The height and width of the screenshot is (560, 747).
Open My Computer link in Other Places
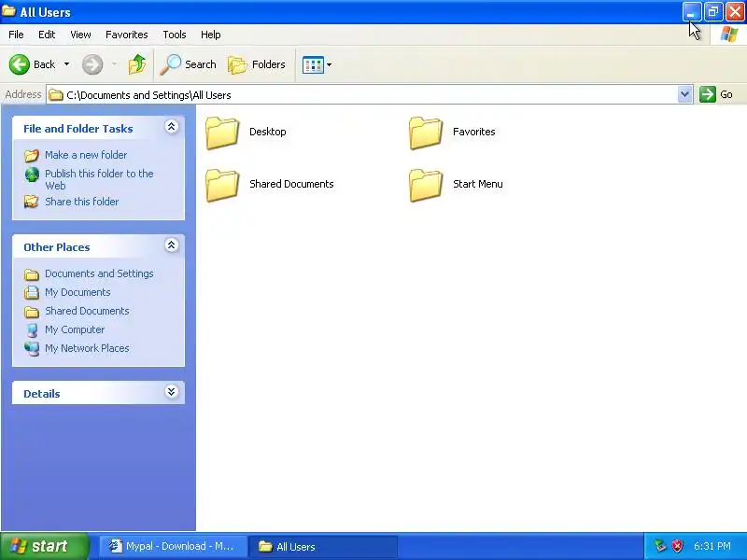pyautogui.click(x=75, y=329)
